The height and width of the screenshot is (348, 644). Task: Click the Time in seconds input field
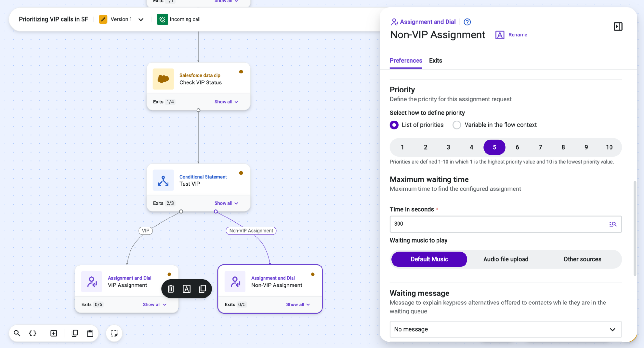(x=505, y=224)
